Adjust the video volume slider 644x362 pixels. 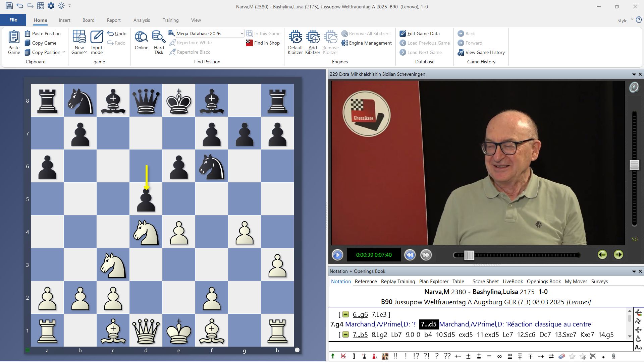point(634,165)
